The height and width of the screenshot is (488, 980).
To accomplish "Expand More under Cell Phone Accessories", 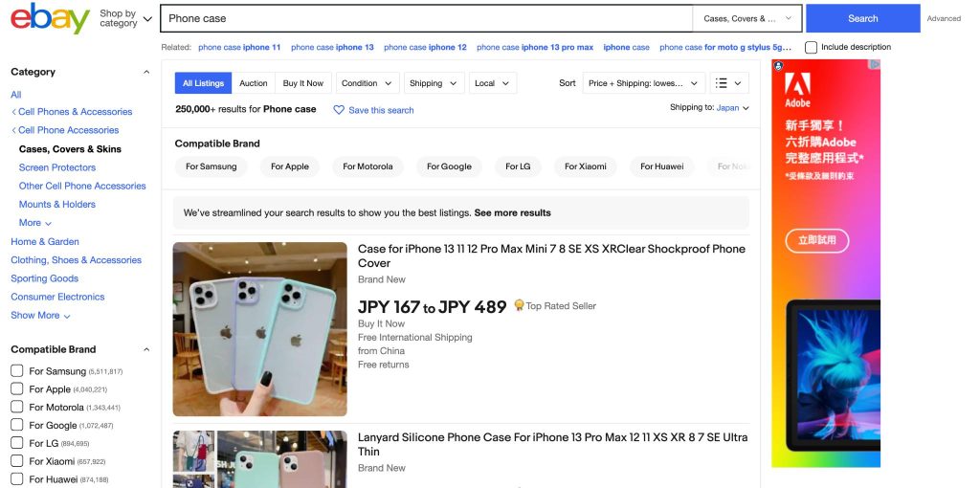I will (35, 222).
